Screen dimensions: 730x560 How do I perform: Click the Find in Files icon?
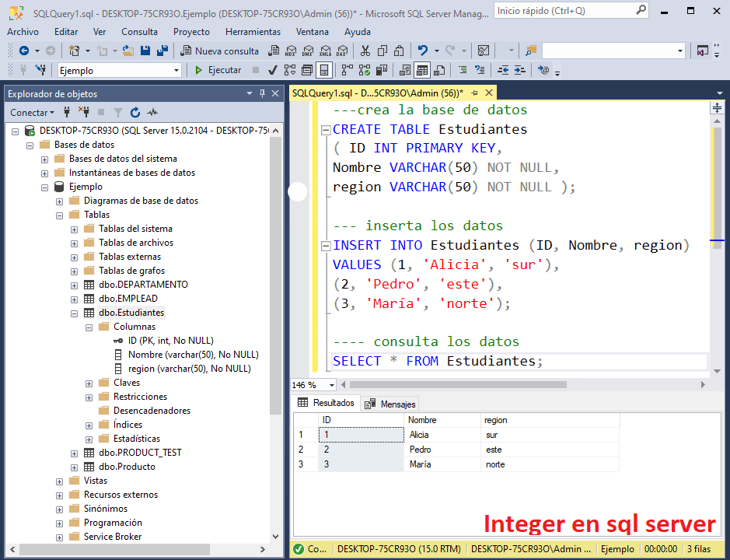[x=531, y=51]
